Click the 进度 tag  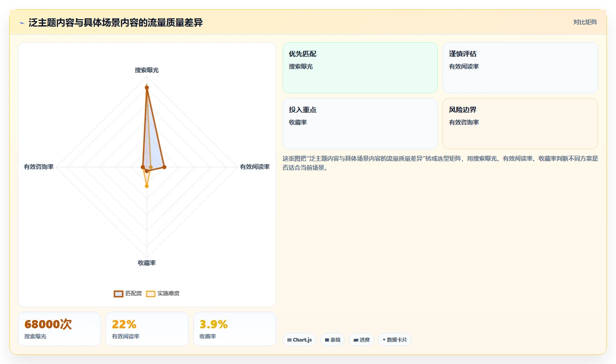tap(361, 340)
